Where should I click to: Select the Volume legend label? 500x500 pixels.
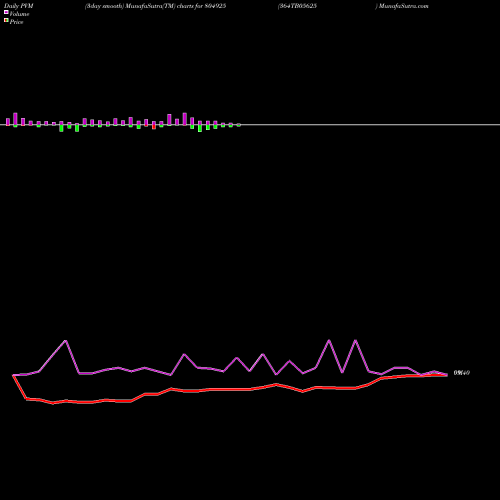tap(19, 14)
